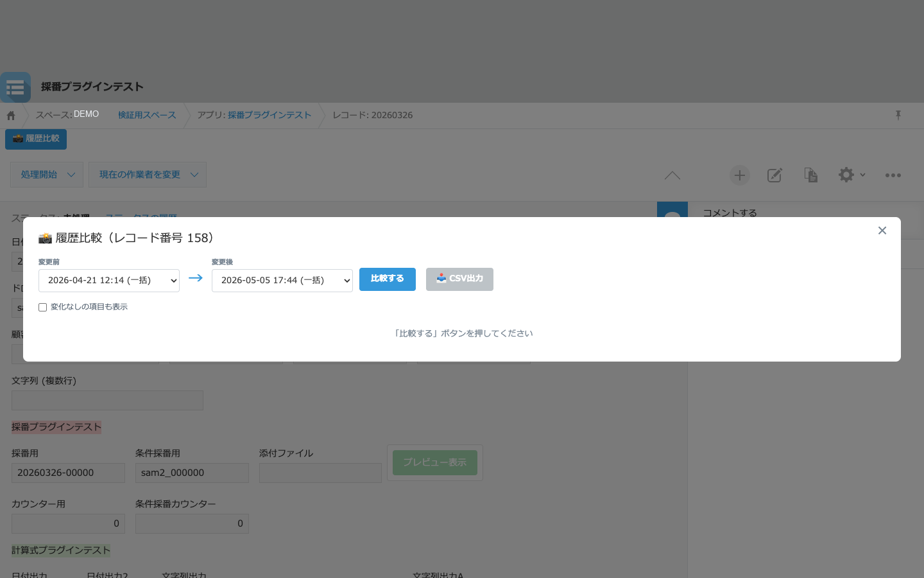Click the レコード: 20260326 breadcrumb text
924x578 pixels.
[x=373, y=115]
